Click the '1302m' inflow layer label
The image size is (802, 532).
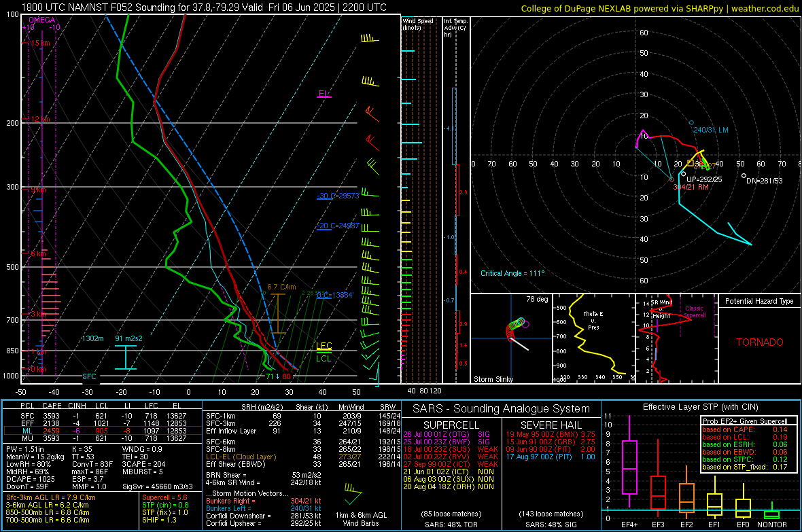tap(92, 338)
